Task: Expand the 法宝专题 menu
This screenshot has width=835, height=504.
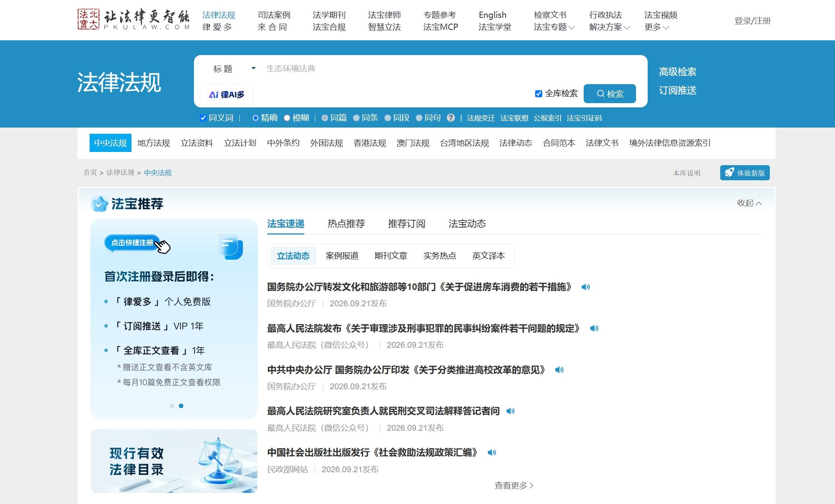Action: [x=554, y=27]
